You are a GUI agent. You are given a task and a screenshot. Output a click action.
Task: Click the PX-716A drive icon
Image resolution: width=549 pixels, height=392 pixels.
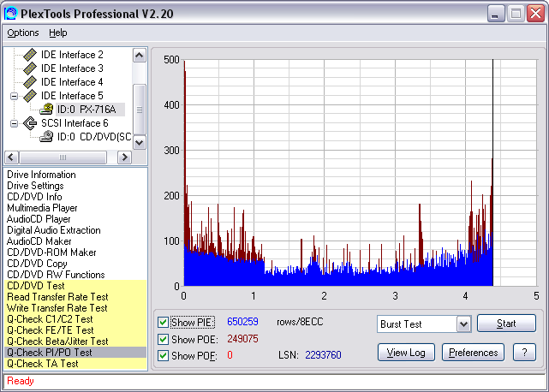pyautogui.click(x=46, y=110)
